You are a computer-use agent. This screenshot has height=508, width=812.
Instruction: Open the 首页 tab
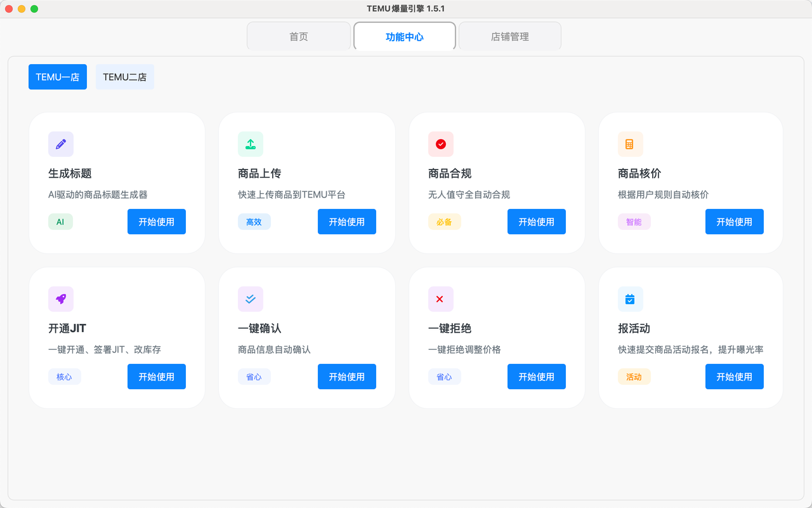coord(298,36)
